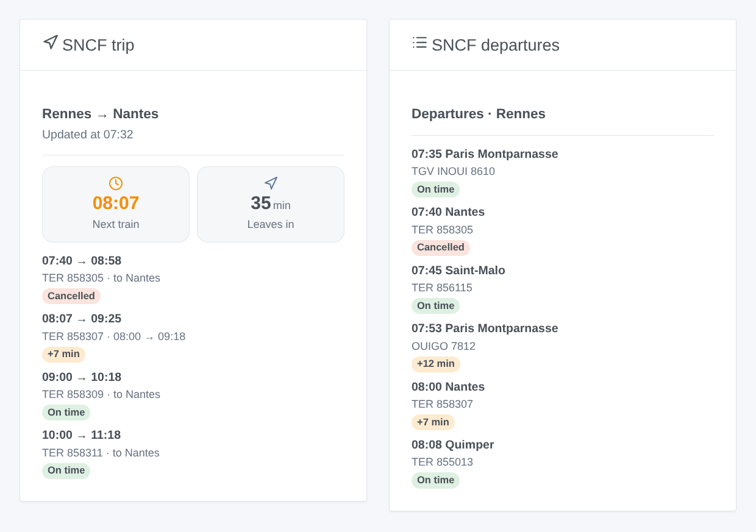756x532 pixels.
Task: Click Cancelled badge under 07:40 Nantes departure
Action: tap(441, 247)
